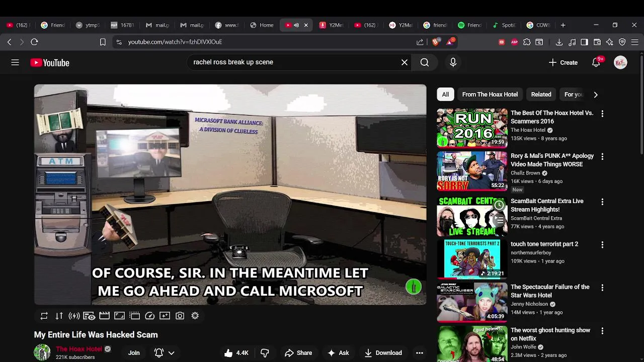This screenshot has width=644, height=362.
Task: Open options for ScamBait Central video
Action: pyautogui.click(x=602, y=202)
